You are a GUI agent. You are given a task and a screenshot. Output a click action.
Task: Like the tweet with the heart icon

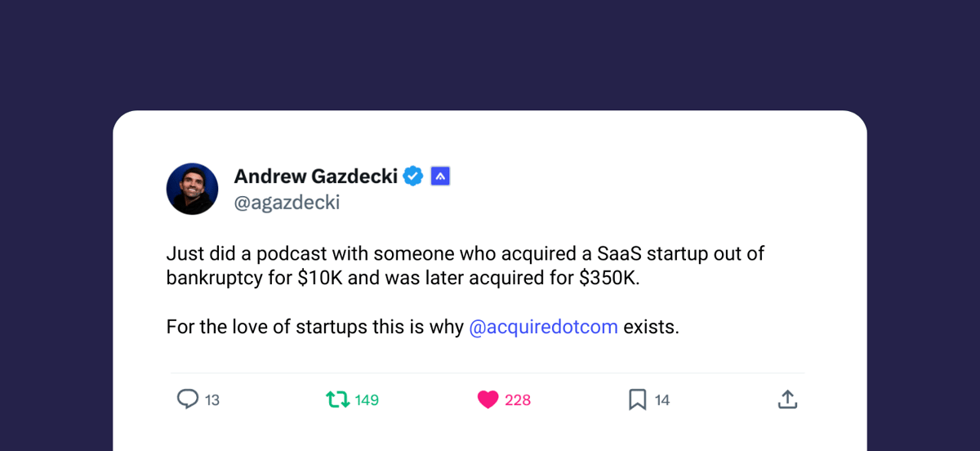[488, 400]
